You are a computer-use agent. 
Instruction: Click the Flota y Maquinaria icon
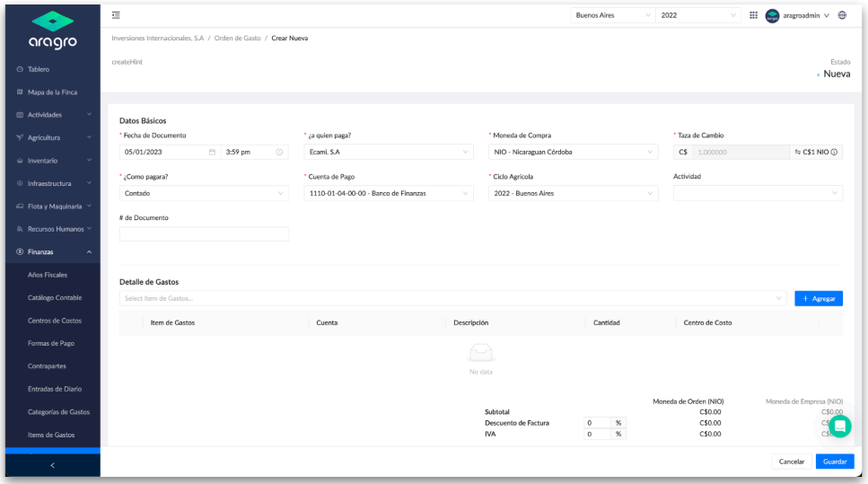pos(20,206)
